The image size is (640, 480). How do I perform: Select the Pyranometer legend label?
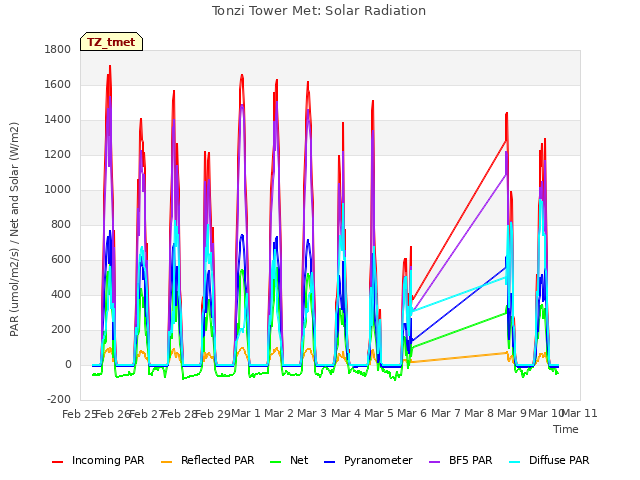378,460
